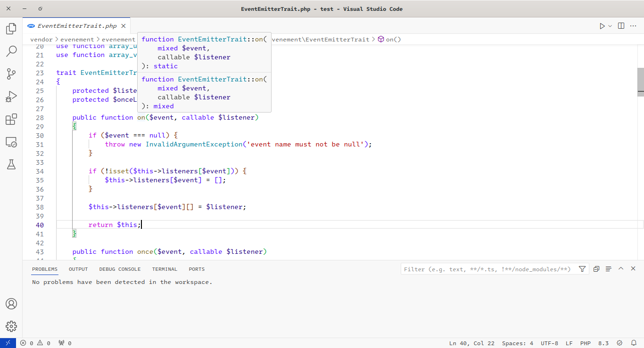Image resolution: width=644 pixels, height=348 pixels.
Task: Open the Explorer view in activity bar
Action: click(11, 29)
